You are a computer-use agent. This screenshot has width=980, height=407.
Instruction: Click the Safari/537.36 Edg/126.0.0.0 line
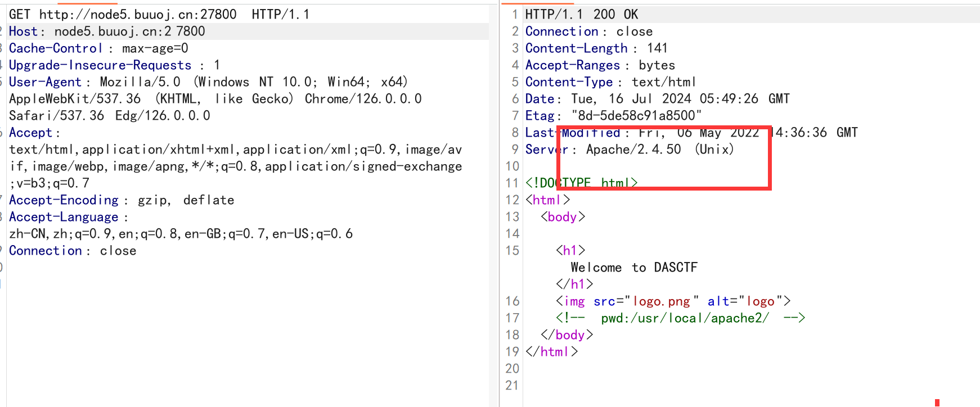click(110, 116)
